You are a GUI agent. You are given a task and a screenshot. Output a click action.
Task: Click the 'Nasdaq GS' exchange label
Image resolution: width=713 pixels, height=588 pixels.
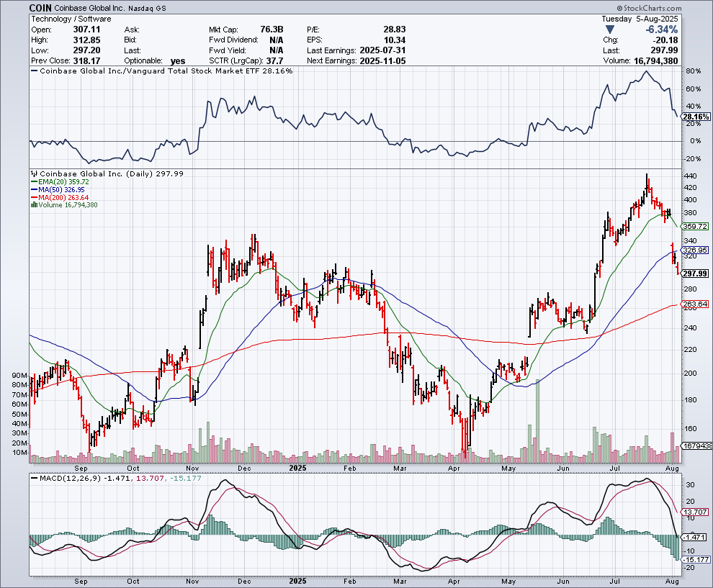click(147, 8)
